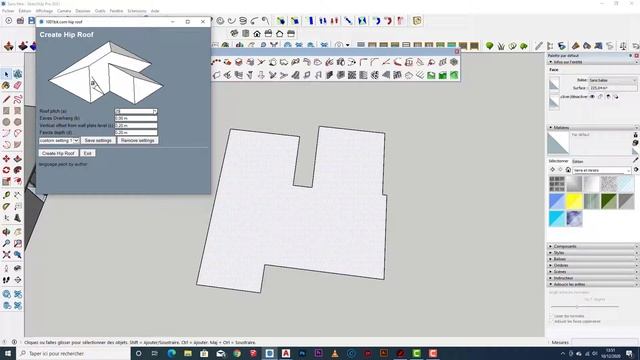Open the Outils menu

pos(100,11)
